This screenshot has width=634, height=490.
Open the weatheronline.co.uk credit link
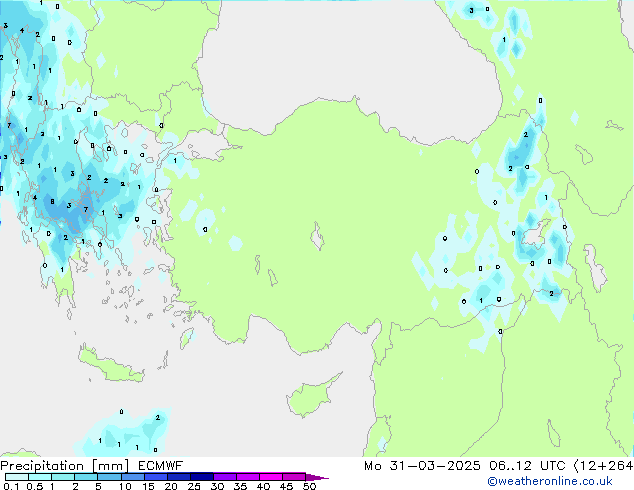click(550, 481)
